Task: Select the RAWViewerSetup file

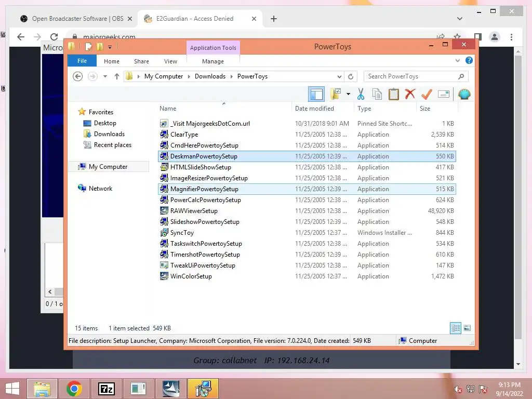Action: coord(307,211)
